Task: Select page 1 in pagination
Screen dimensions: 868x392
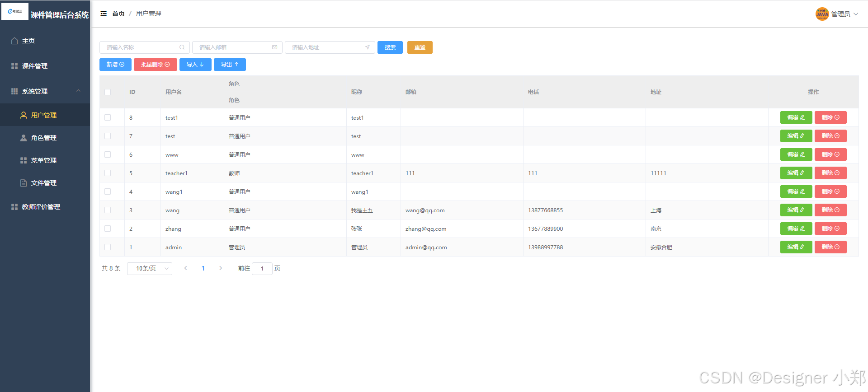Action: pyautogui.click(x=203, y=268)
